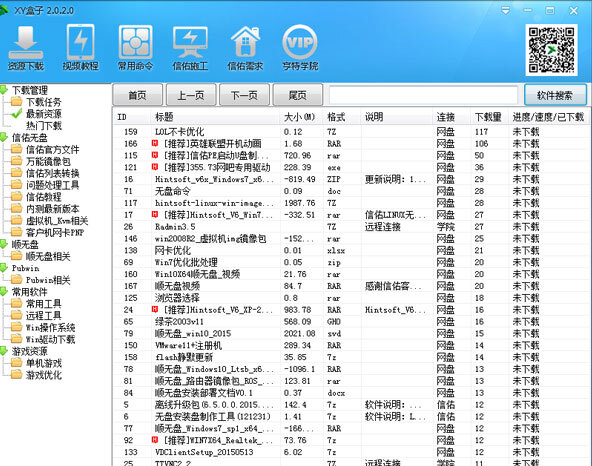Open the title bar dropdown menu icon
This screenshot has width=592, height=466.
pos(506,11)
